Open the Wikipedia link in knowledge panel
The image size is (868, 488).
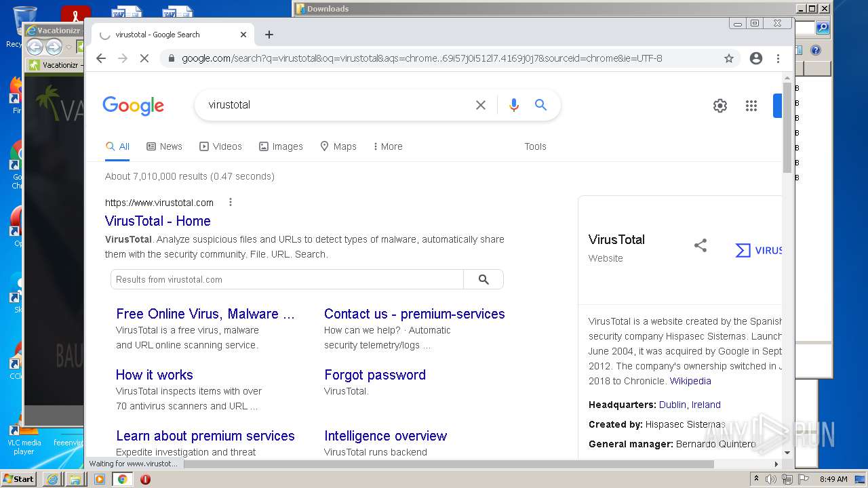tap(690, 381)
